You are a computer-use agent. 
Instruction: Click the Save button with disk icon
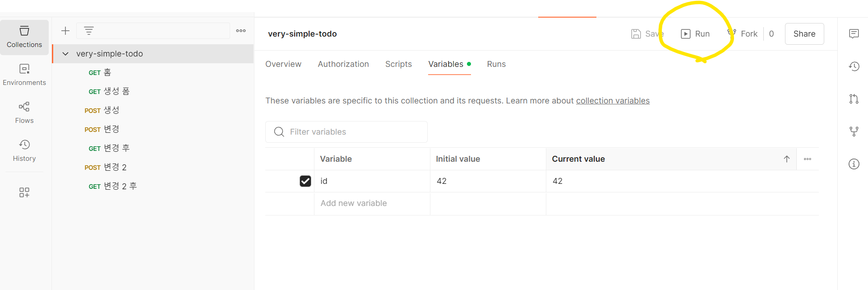[x=647, y=34]
